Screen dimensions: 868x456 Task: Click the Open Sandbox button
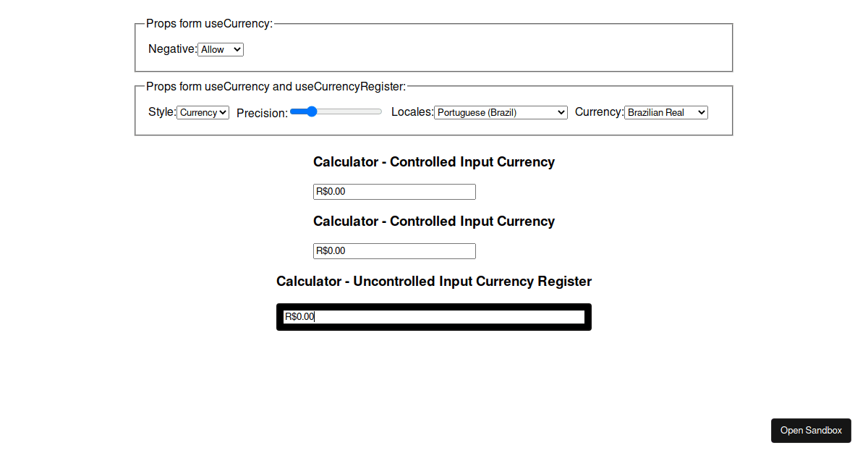[x=811, y=430]
